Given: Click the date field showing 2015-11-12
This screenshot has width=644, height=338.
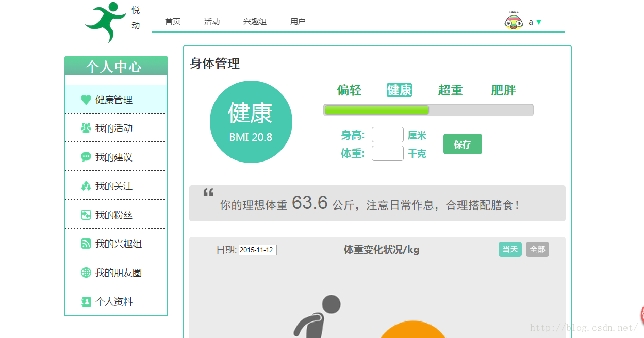Looking at the screenshot, I should [x=258, y=250].
